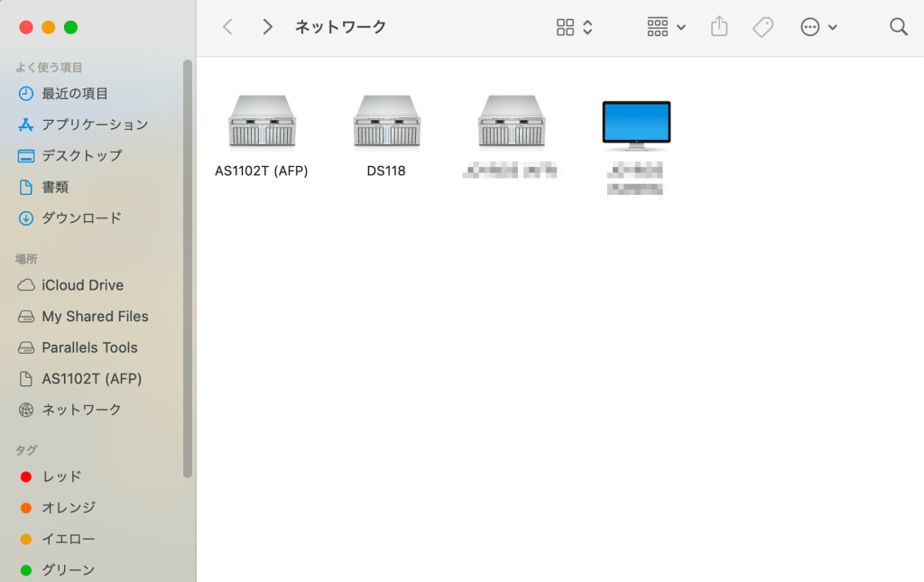Switch view using the icon grid button
The image size is (924, 582).
[565, 27]
